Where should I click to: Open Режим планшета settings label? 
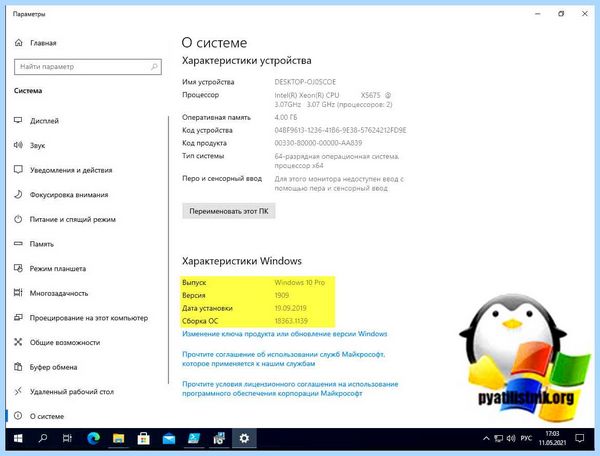(x=58, y=269)
